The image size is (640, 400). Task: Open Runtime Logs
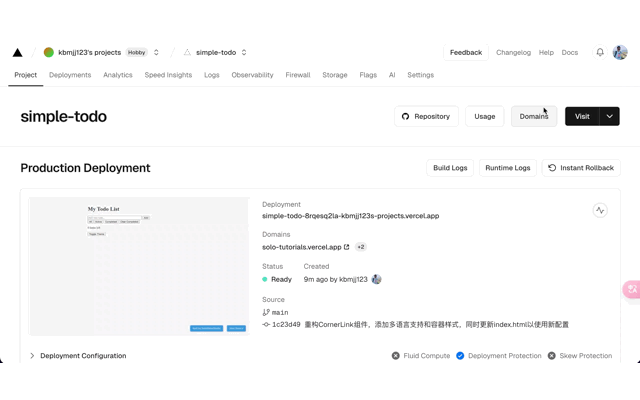507,168
